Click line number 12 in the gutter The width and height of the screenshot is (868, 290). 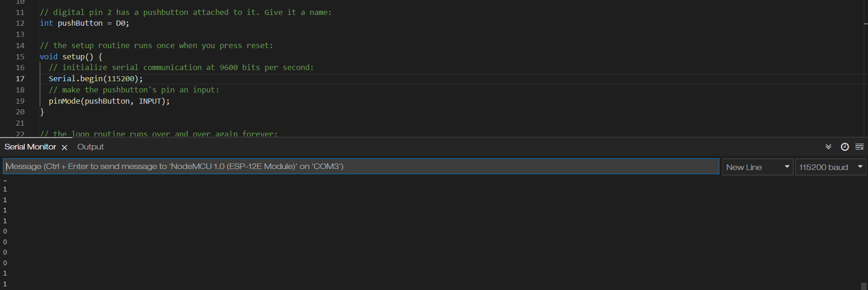click(20, 23)
